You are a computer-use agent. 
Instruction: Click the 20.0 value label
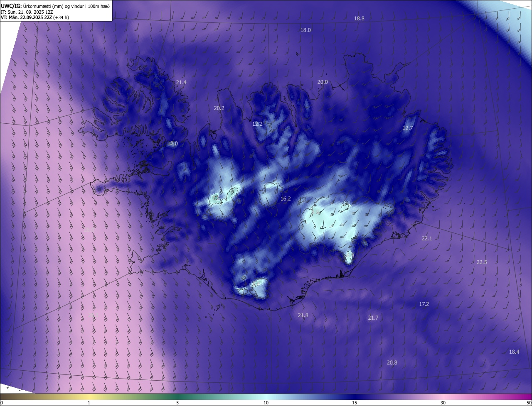click(x=323, y=82)
